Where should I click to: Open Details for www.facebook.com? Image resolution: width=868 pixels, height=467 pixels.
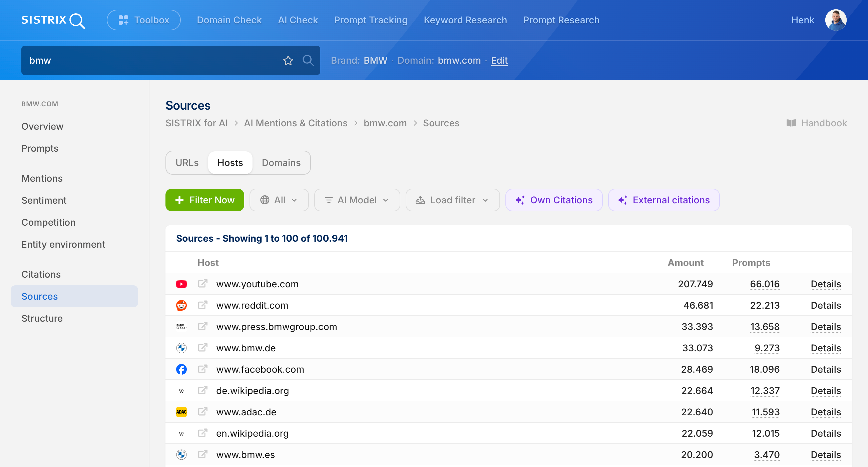(x=826, y=369)
